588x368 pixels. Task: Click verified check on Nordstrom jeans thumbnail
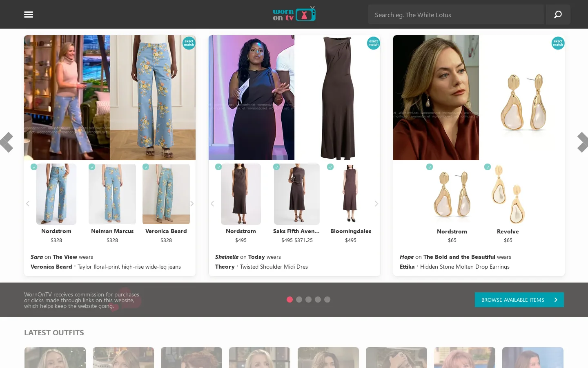pyautogui.click(x=34, y=167)
